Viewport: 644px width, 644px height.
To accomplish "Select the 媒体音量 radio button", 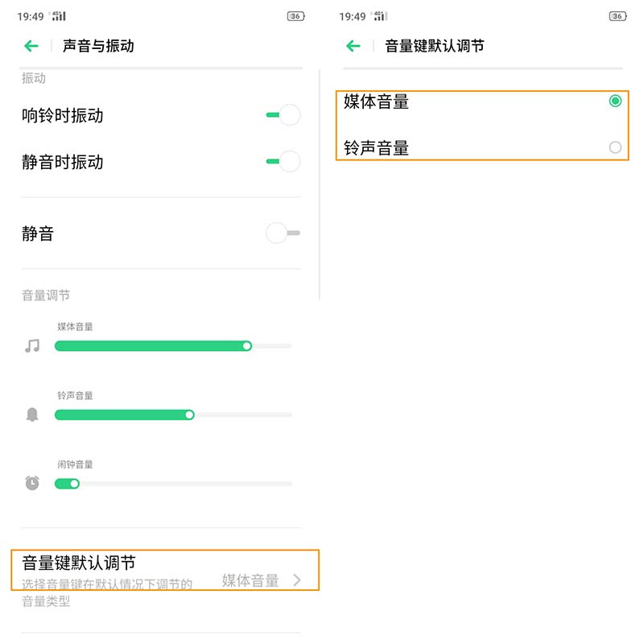I will (615, 101).
